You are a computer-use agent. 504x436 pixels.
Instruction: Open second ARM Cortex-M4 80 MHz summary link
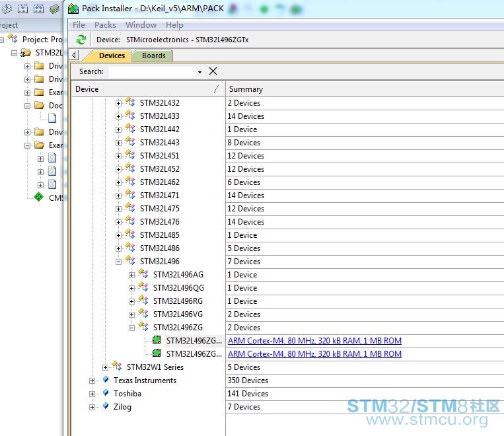tap(314, 353)
